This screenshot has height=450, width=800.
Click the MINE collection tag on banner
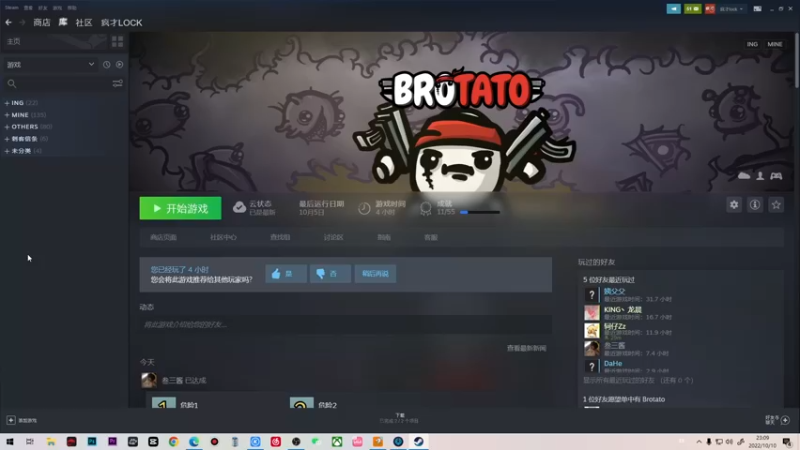click(x=774, y=44)
